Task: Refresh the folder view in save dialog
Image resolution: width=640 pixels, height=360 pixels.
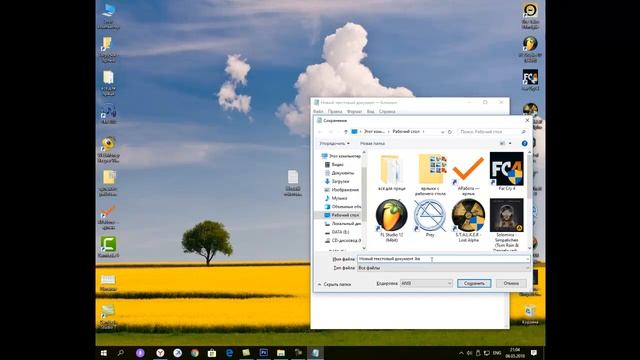Action: point(450,132)
